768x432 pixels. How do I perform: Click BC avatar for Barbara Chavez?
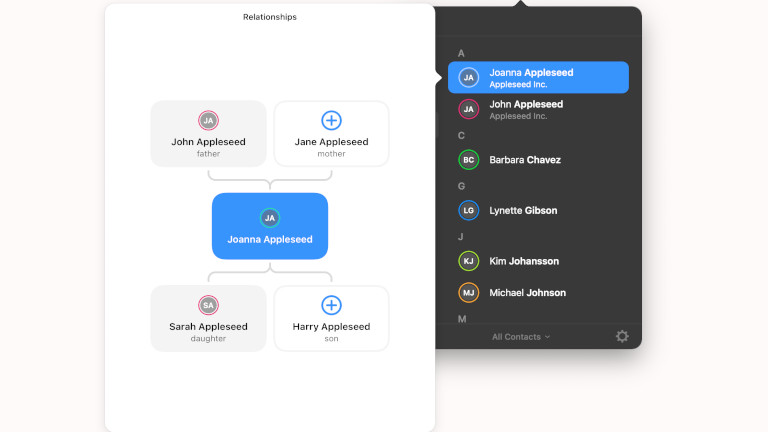click(468, 160)
